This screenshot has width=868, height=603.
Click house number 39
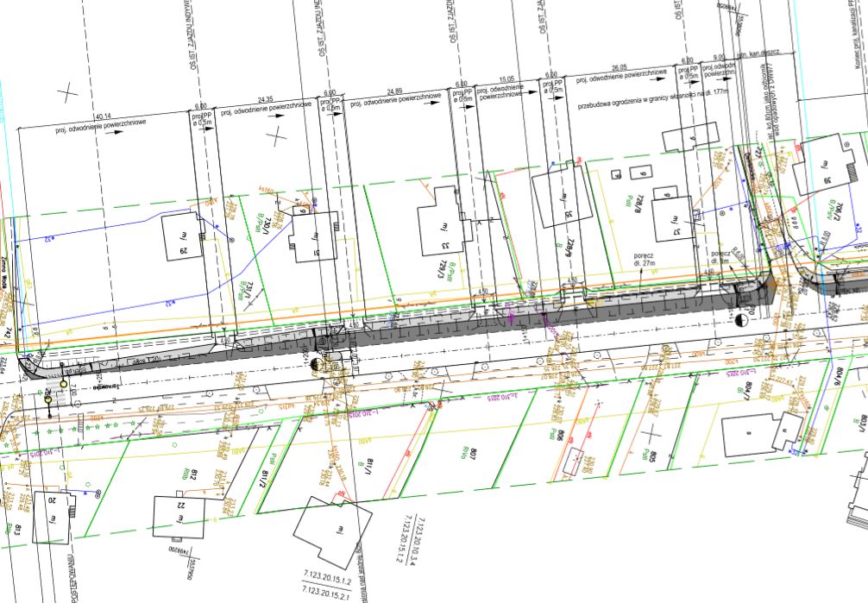(x=827, y=181)
